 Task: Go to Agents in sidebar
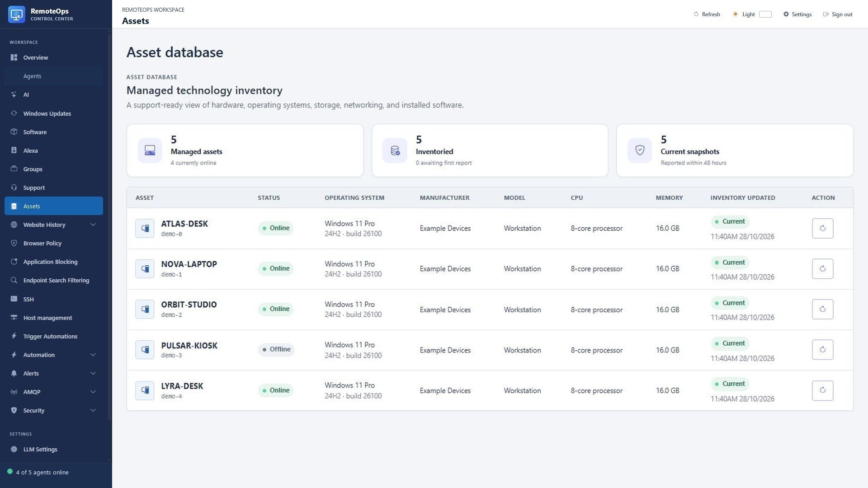[x=54, y=76]
